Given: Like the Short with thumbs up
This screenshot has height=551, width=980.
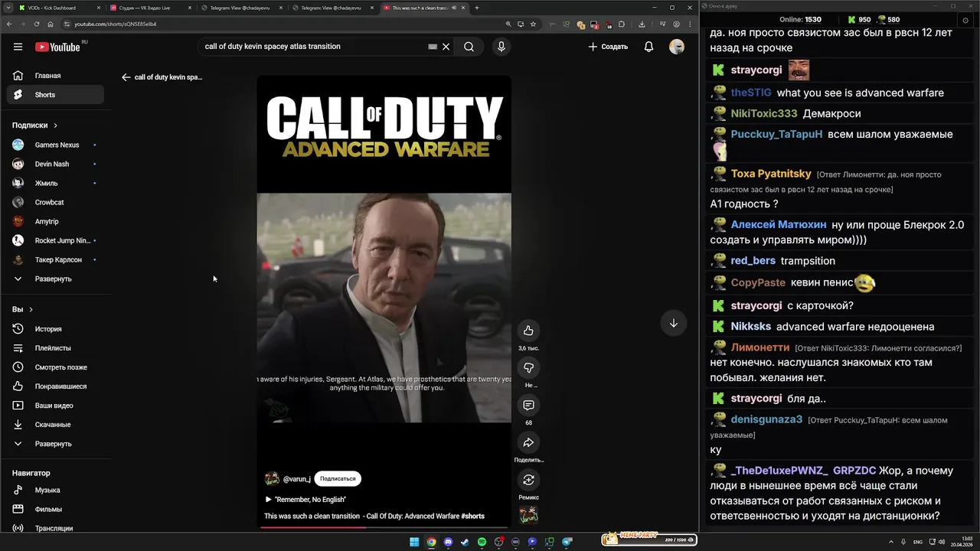Looking at the screenshot, I should (528, 331).
